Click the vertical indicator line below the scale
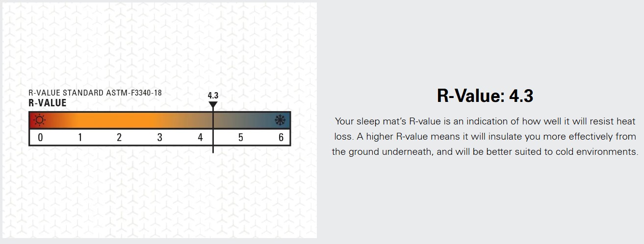Screen dimensions: 644x244 point(213,149)
